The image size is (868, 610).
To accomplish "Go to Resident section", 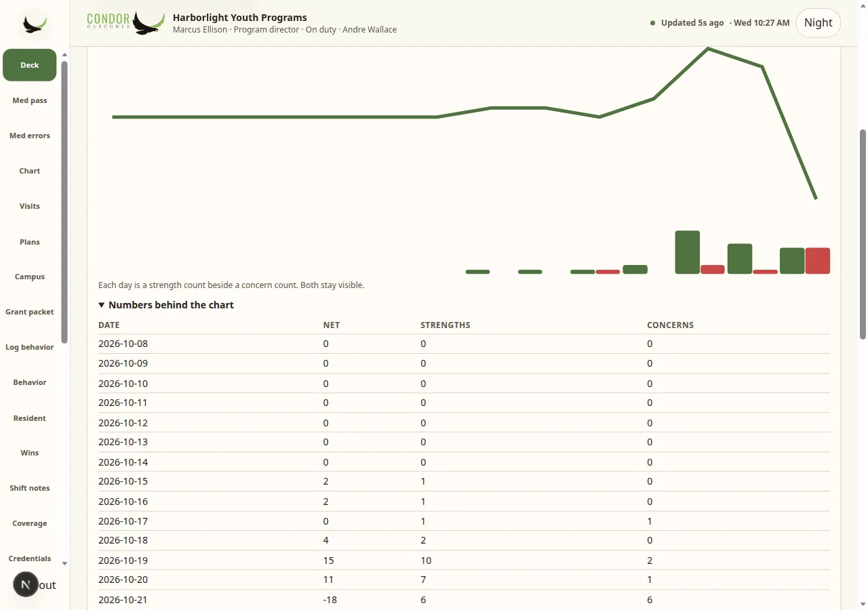I will click(30, 418).
